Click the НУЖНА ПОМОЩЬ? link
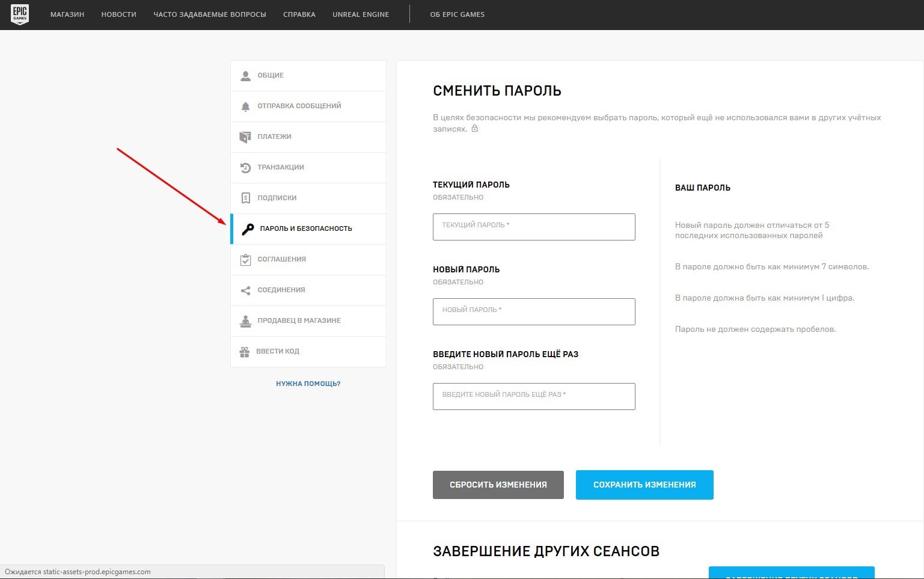 click(308, 384)
